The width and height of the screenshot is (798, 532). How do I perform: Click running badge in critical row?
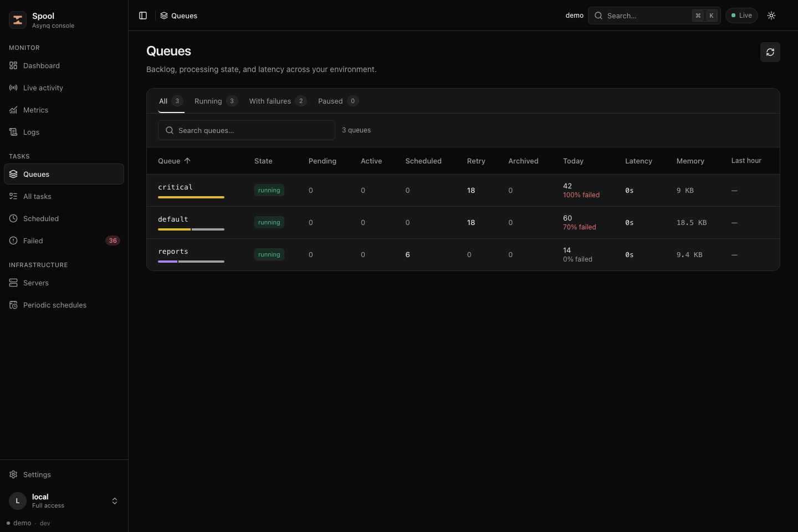pyautogui.click(x=269, y=190)
